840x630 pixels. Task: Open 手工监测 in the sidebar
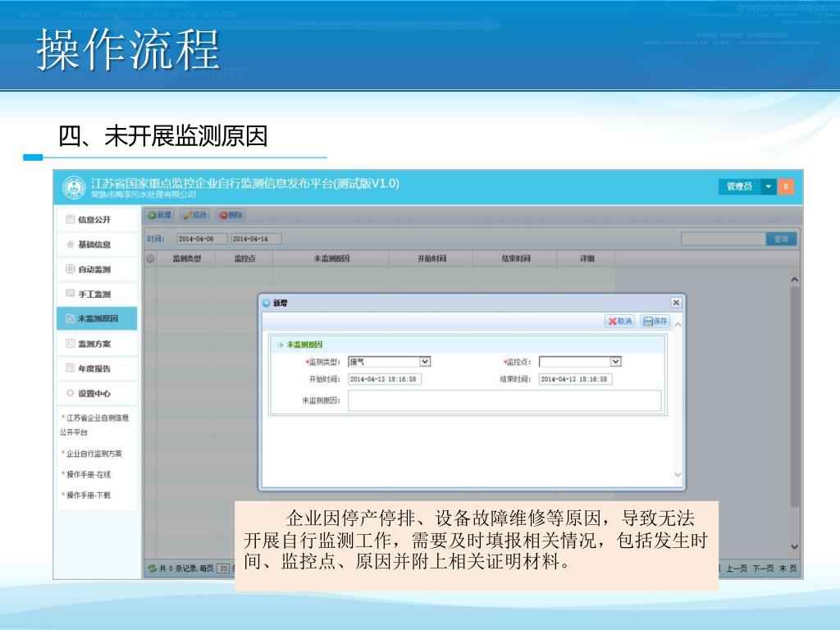(x=97, y=294)
